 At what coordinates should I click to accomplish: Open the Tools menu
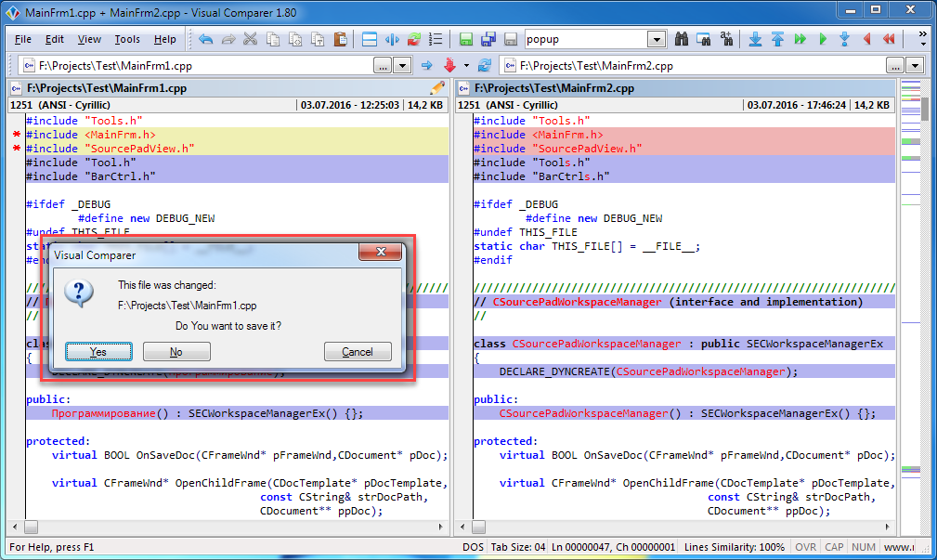coord(127,39)
